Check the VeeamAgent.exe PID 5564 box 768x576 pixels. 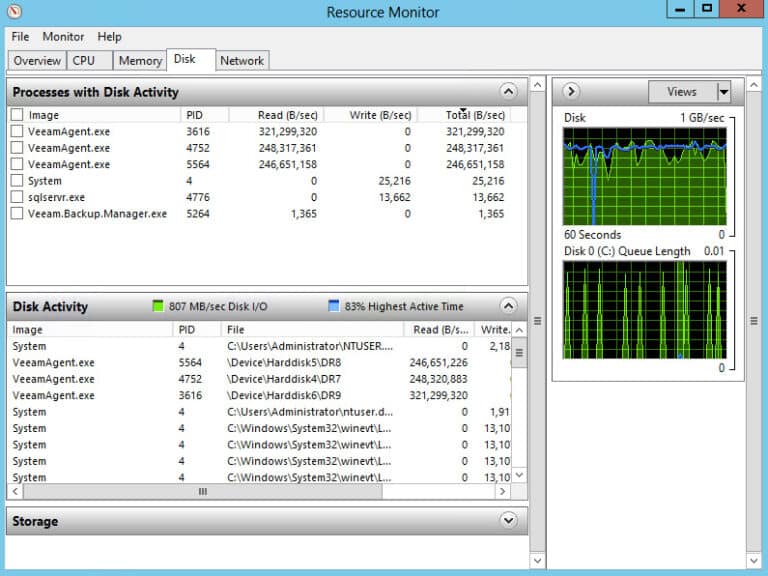click(x=17, y=164)
